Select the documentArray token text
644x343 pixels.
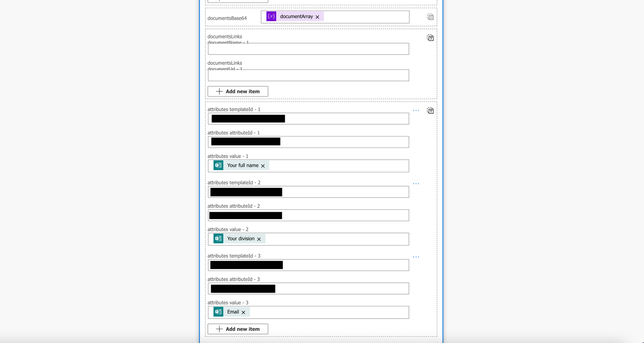point(297,16)
